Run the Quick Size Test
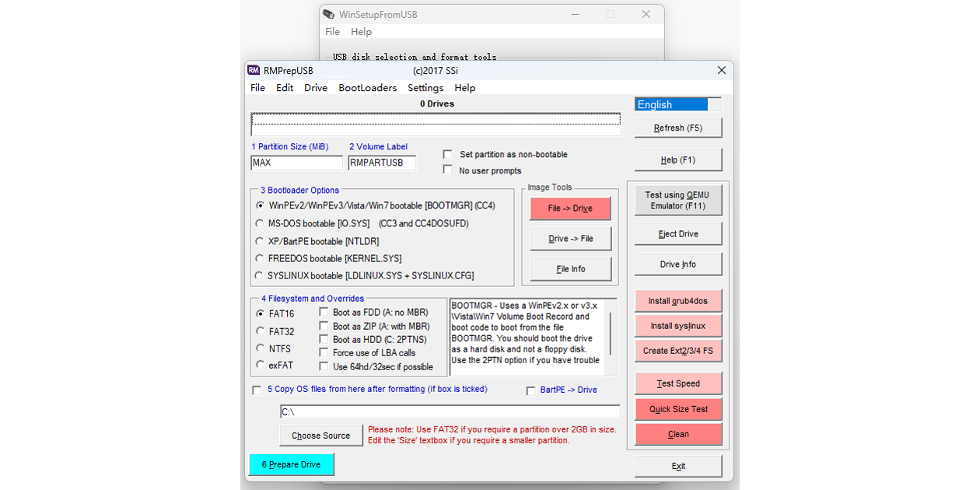The width and height of the screenshot is (980, 490). (677, 409)
